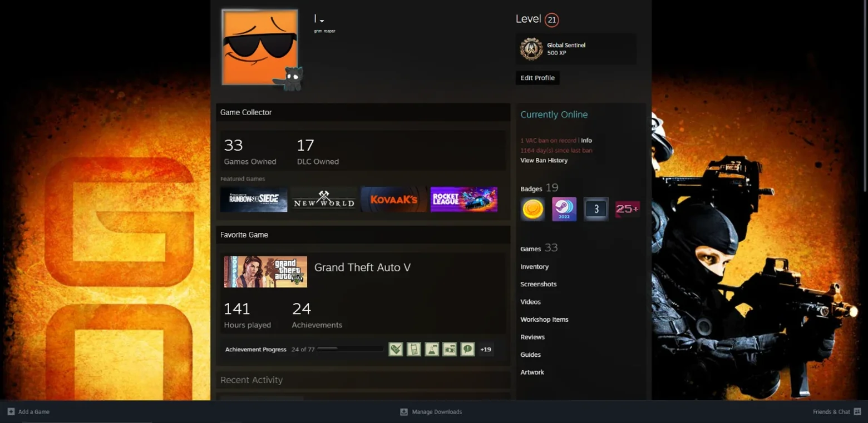868x423 pixels.
Task: Click the plus icon beside Add a Game
Action: click(x=11, y=412)
